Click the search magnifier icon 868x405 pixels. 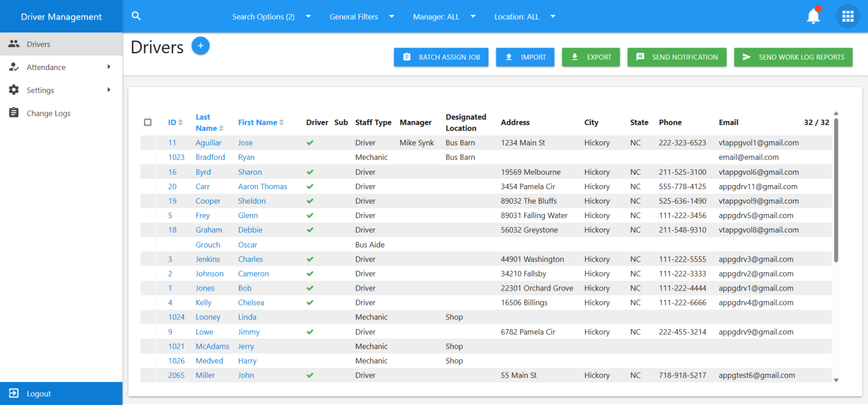click(136, 16)
